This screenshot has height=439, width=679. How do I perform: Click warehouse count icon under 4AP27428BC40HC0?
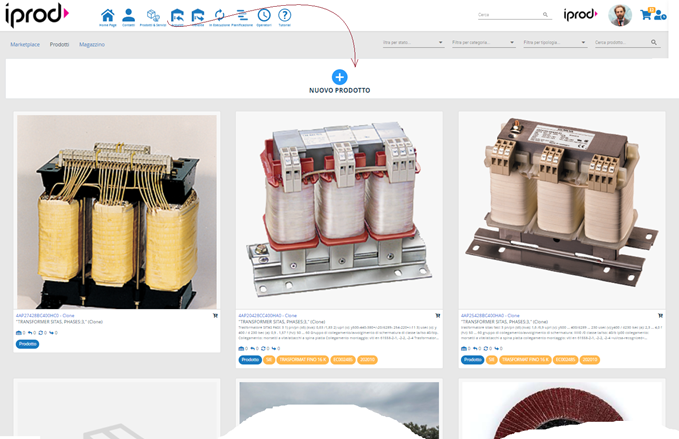pyautogui.click(x=19, y=333)
